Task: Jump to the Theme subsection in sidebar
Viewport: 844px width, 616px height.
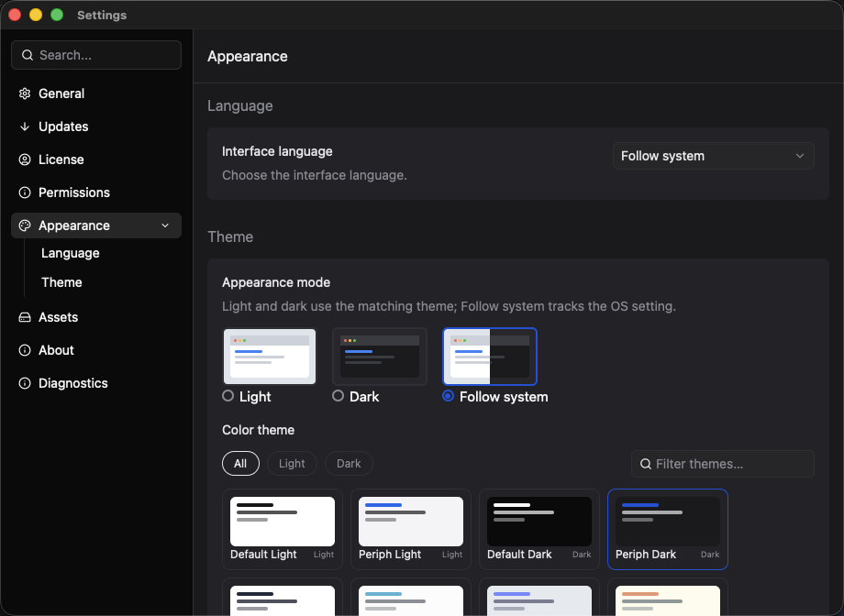Action: [61, 282]
